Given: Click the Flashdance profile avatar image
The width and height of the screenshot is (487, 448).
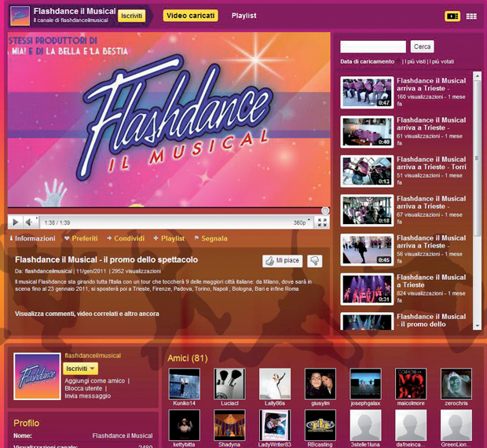Looking at the screenshot, I should [x=37, y=376].
